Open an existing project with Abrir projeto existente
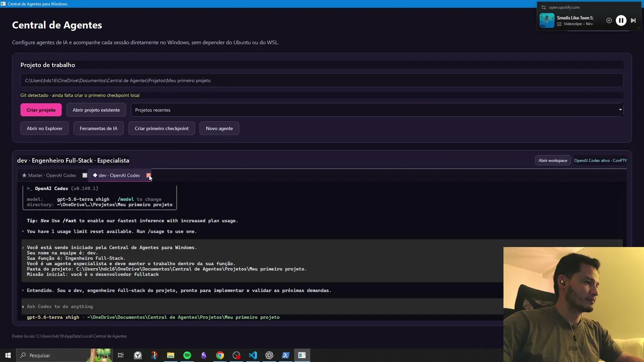 96,110
